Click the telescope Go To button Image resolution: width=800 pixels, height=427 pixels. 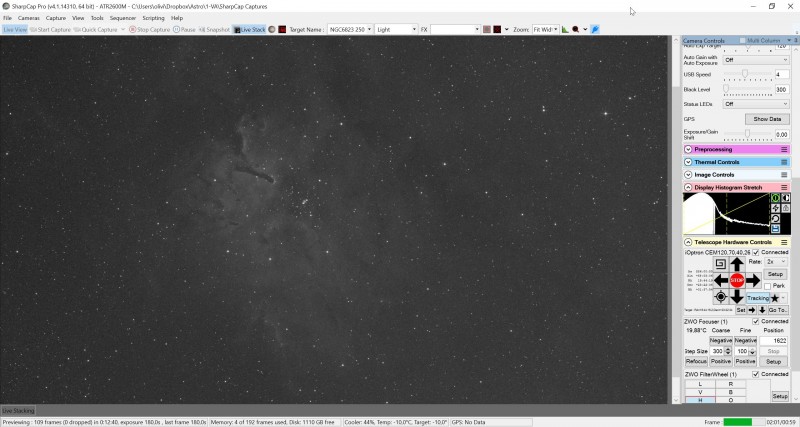[x=778, y=310]
